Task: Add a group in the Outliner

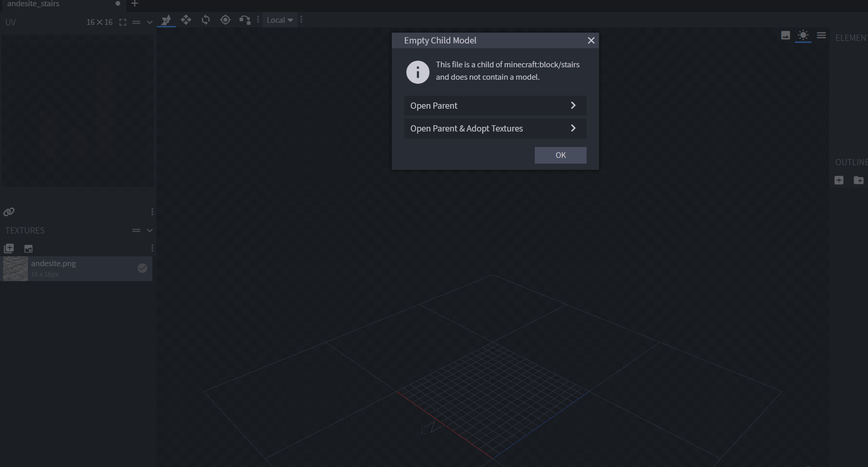Action: [x=859, y=180]
